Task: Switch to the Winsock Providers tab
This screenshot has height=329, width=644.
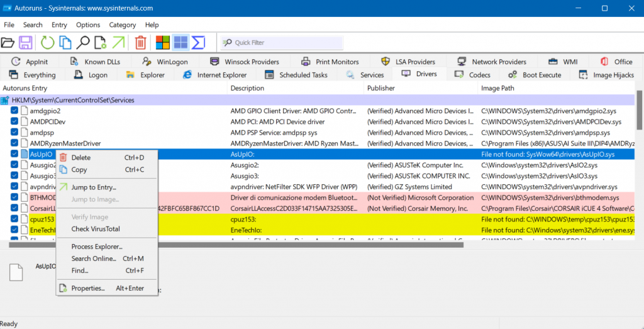Action: pos(245,62)
